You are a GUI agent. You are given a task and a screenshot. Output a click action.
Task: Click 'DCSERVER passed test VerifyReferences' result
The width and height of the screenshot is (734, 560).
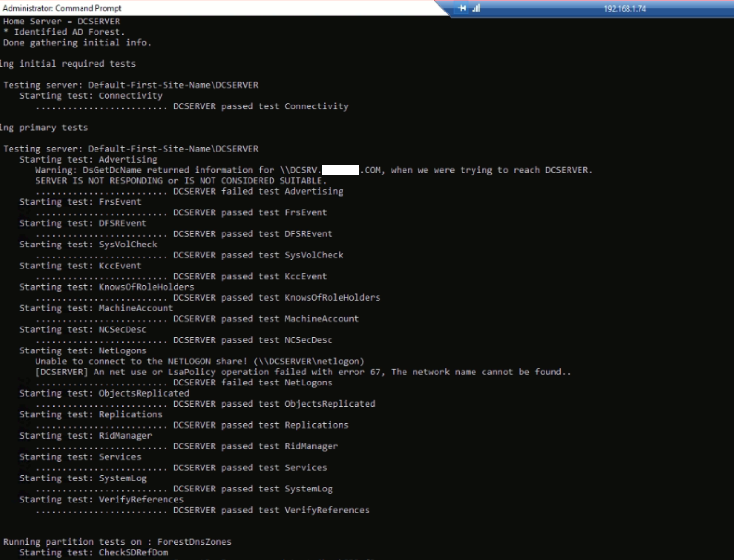click(271, 510)
